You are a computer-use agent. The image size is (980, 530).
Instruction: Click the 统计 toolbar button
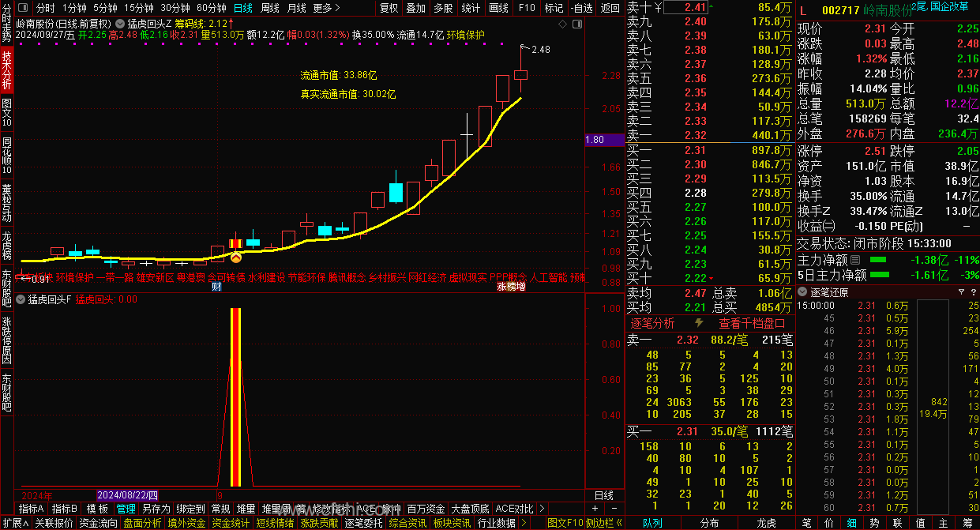pyautogui.click(x=471, y=8)
